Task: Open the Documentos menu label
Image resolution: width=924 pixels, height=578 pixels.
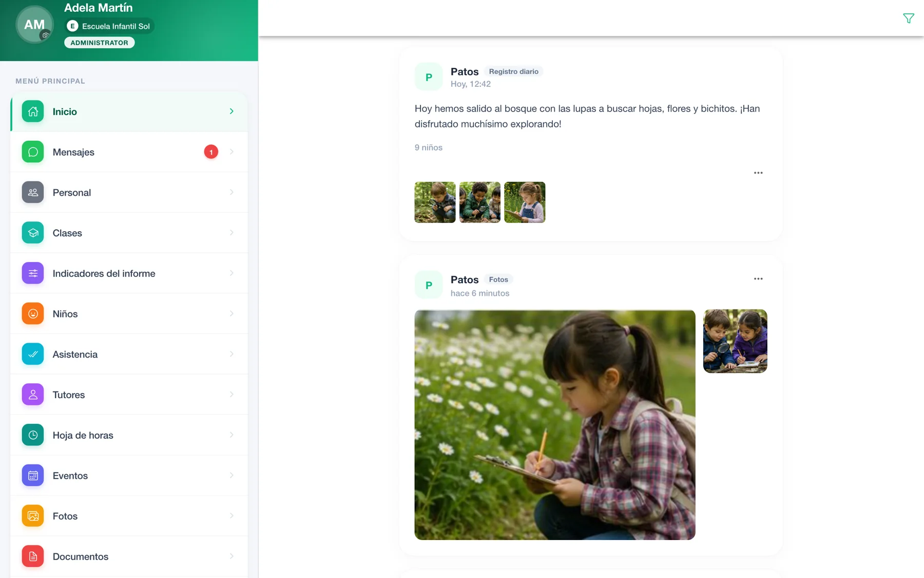Action: click(81, 556)
